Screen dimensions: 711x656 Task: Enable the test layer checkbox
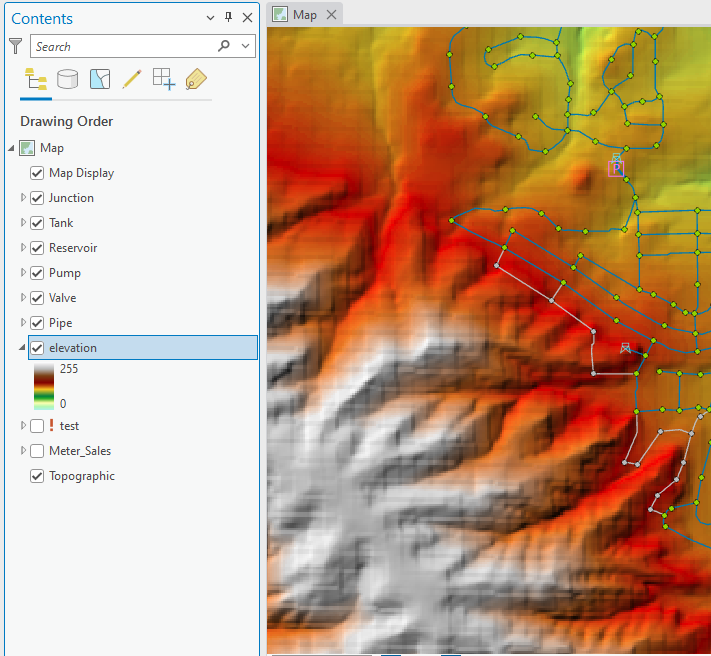click(37, 426)
